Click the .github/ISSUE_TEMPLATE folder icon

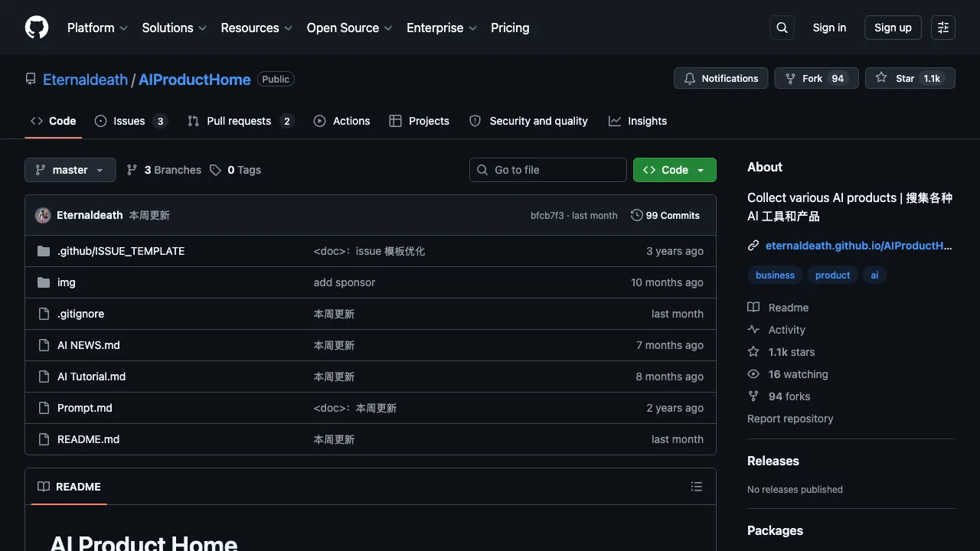44,251
